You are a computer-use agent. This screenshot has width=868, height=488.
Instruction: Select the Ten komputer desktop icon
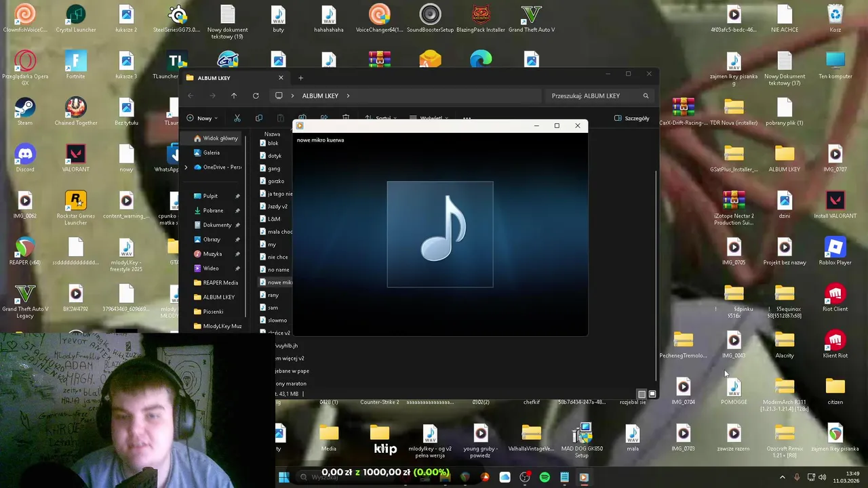point(835,65)
